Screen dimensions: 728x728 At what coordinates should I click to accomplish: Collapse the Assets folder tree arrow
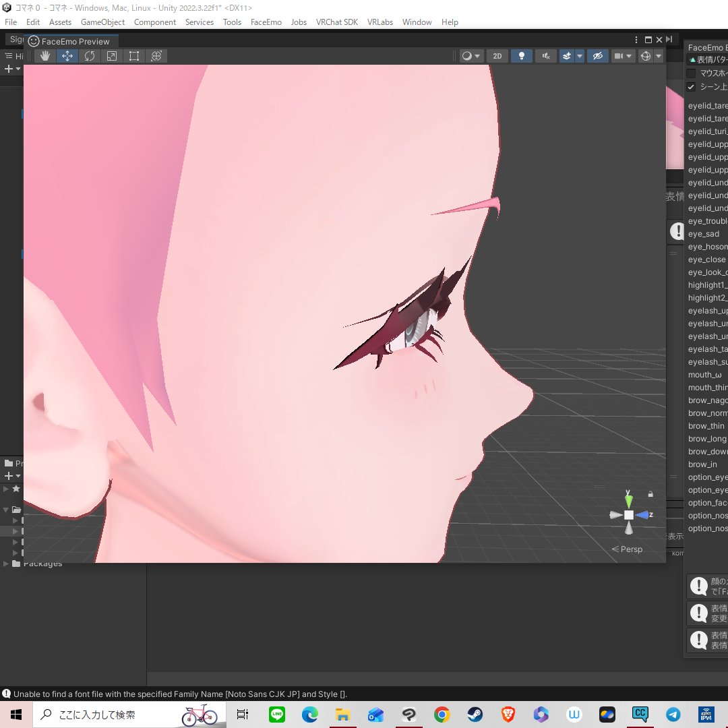point(5,510)
